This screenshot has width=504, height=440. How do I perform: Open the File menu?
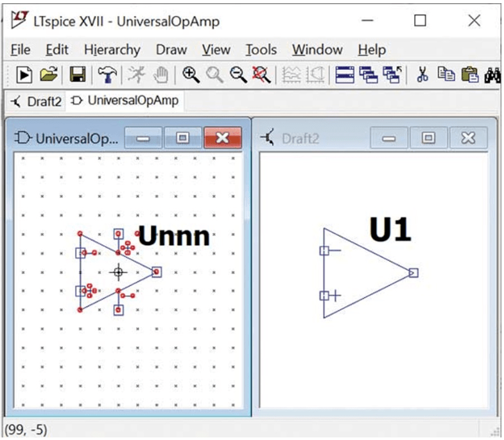21,50
